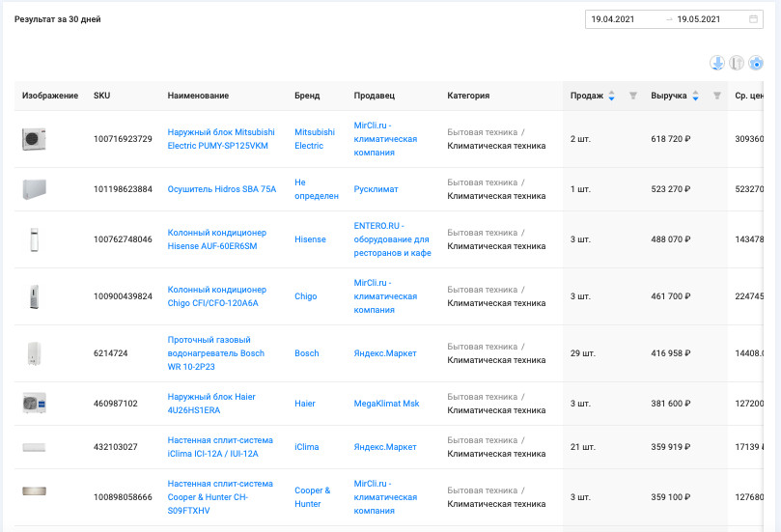Image resolution: width=781 pixels, height=532 pixels.
Task: Open Русклимат seller link
Action: point(376,189)
